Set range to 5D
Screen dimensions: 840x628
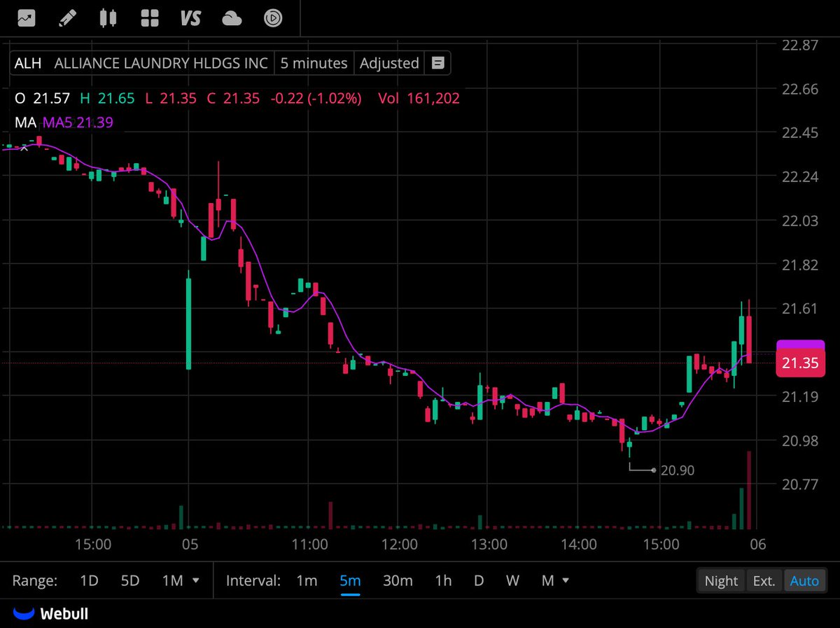point(130,580)
